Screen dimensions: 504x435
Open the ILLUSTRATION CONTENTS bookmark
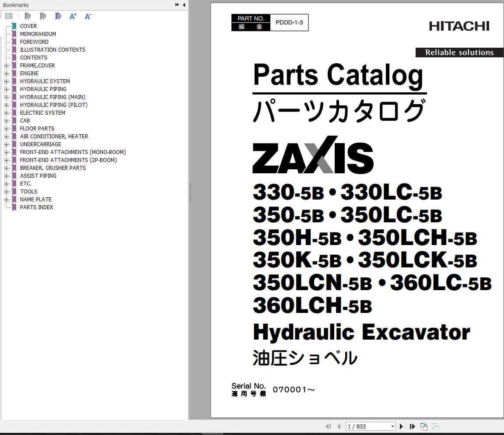click(x=52, y=50)
